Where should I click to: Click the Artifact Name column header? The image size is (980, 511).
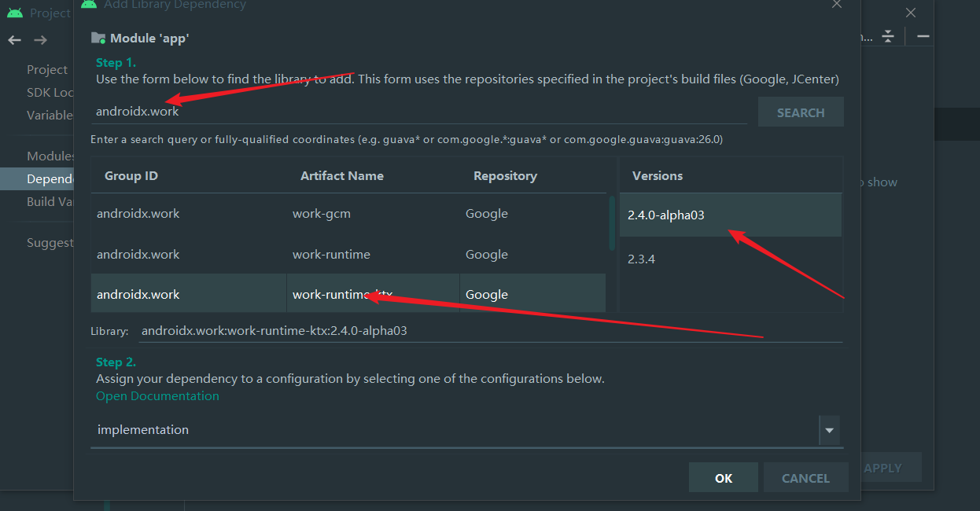(342, 176)
